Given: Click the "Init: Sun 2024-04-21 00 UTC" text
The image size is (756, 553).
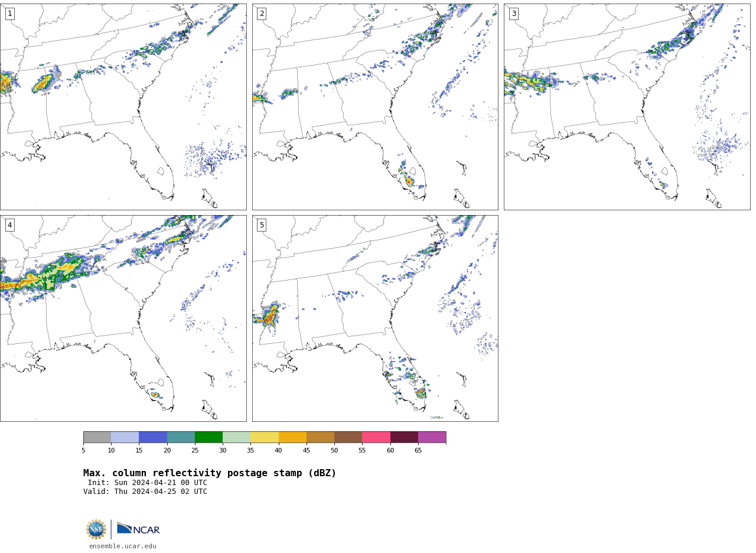Looking at the screenshot, I should [148, 483].
